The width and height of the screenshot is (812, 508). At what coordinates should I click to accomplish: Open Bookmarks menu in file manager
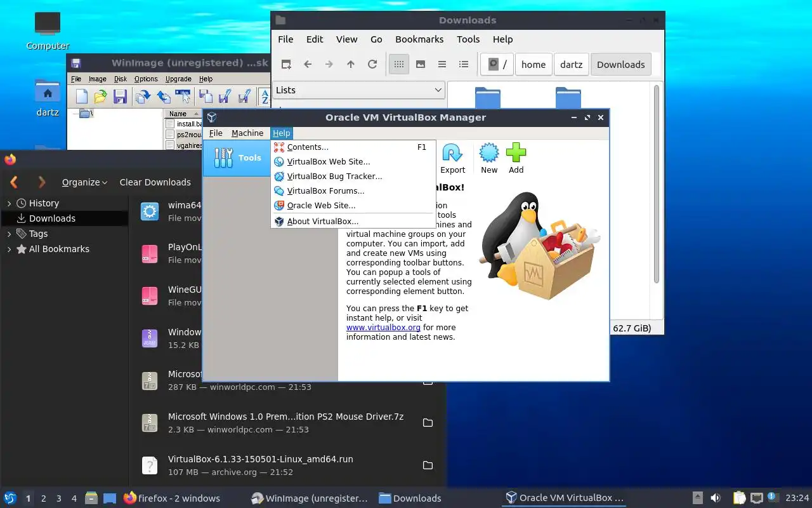coord(419,39)
